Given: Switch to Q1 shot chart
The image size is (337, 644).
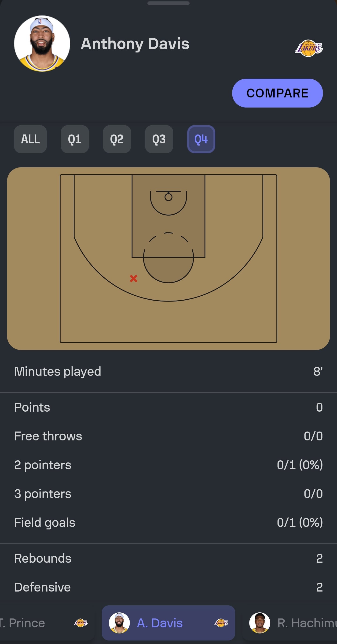Looking at the screenshot, I should point(75,139).
